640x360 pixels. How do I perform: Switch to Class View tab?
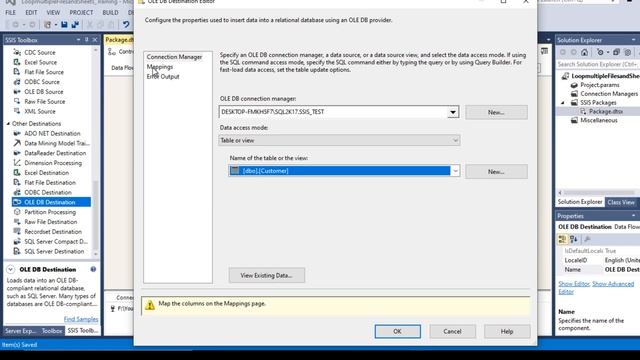[x=620, y=202]
